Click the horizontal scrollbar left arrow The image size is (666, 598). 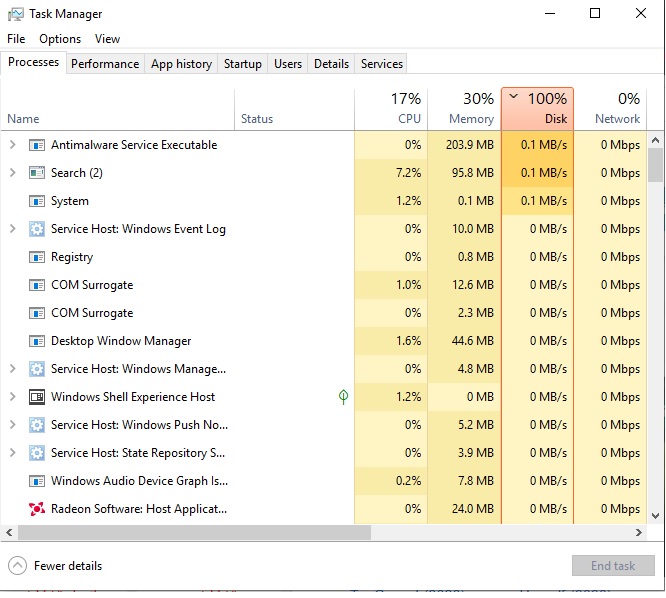point(9,533)
